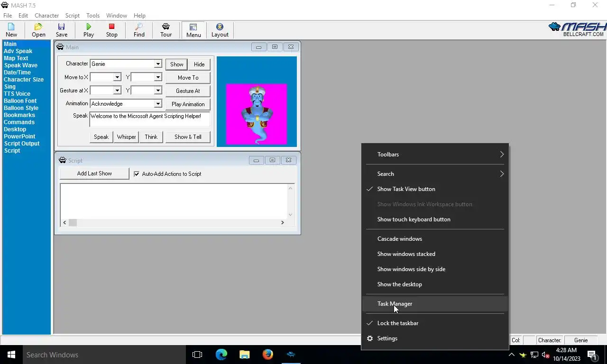
Task: Expand the Gesture at X dropdown
Action: point(117,91)
